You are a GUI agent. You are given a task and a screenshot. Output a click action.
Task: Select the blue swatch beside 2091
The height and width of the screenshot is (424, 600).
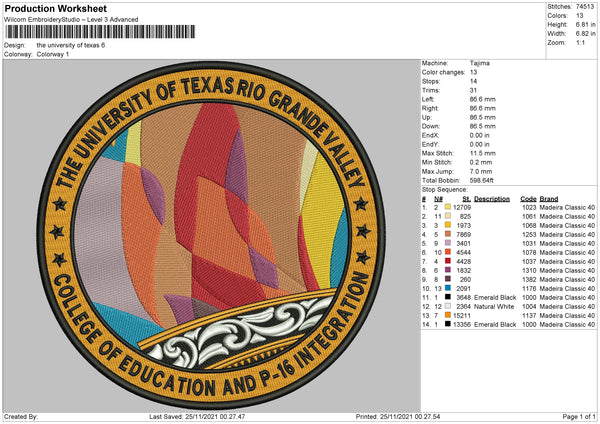[x=448, y=288]
